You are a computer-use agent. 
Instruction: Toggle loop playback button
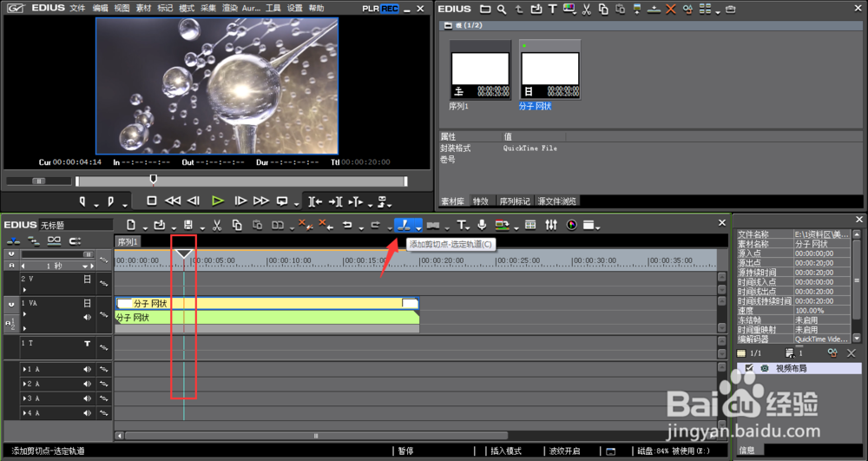pos(282,201)
